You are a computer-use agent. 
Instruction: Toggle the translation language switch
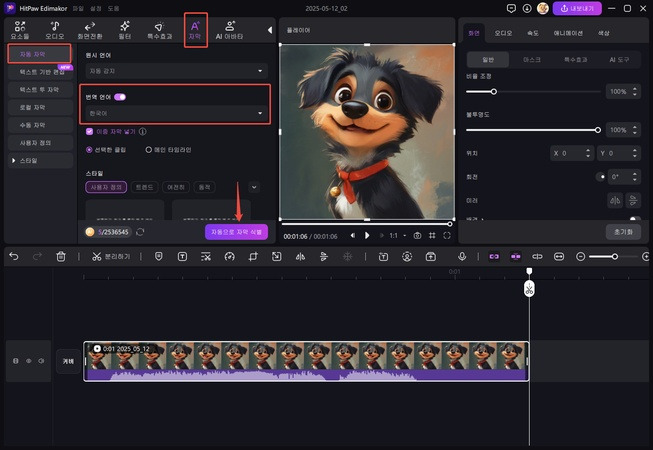point(120,97)
